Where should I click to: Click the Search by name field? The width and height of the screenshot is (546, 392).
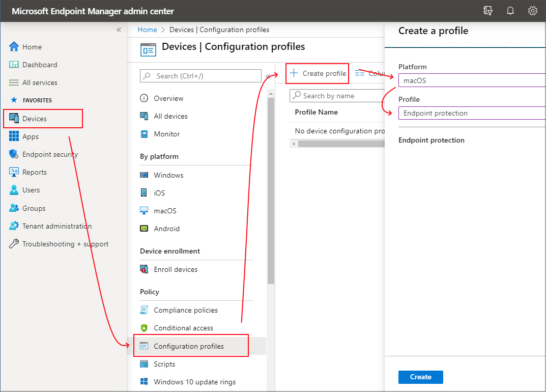[x=337, y=96]
